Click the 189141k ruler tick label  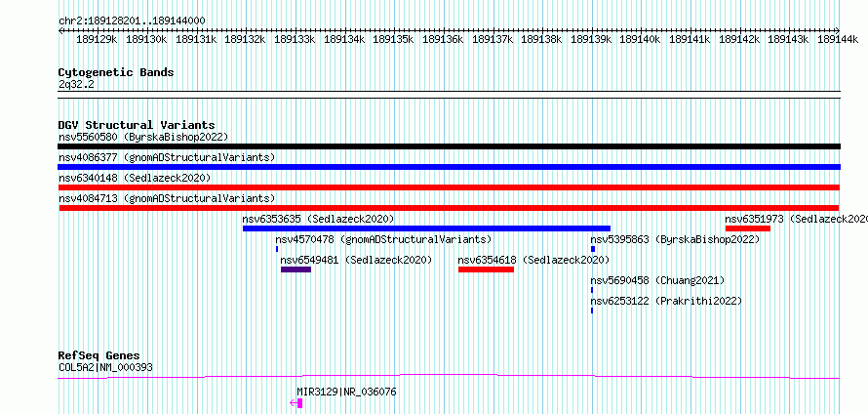click(x=690, y=40)
